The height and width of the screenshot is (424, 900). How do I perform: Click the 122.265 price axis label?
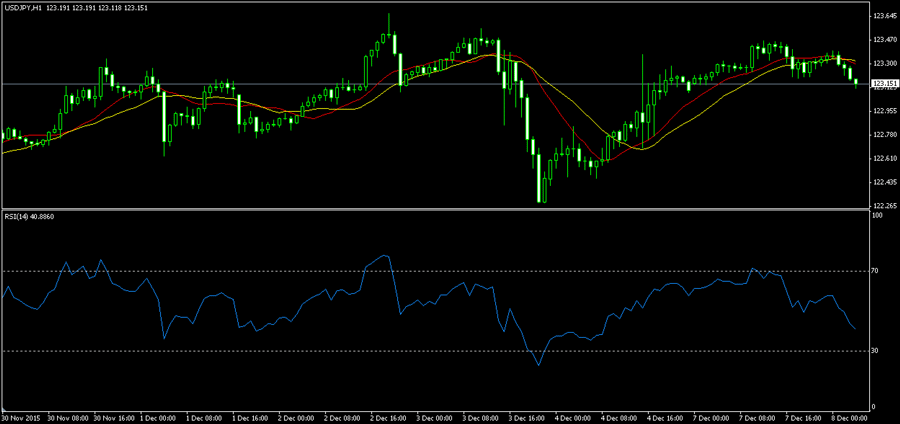pos(883,204)
